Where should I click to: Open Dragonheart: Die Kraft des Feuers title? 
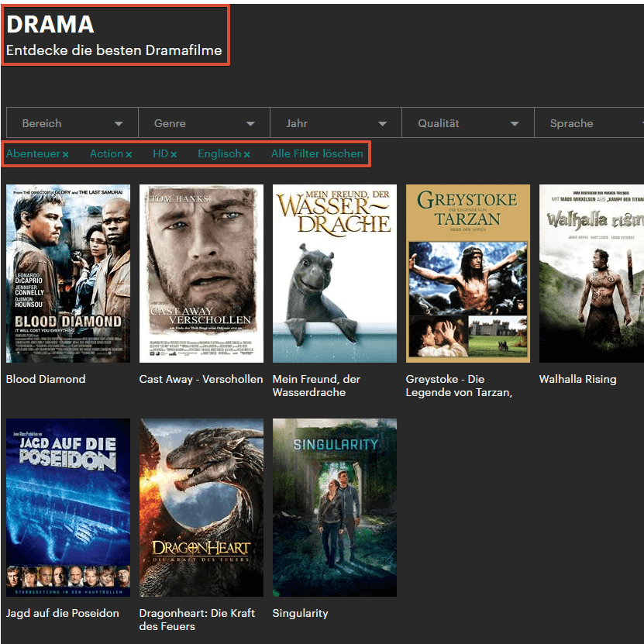pyautogui.click(x=197, y=620)
